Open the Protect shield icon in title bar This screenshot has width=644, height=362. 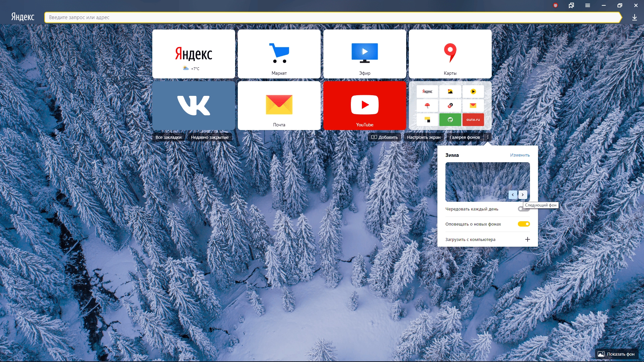[555, 5]
